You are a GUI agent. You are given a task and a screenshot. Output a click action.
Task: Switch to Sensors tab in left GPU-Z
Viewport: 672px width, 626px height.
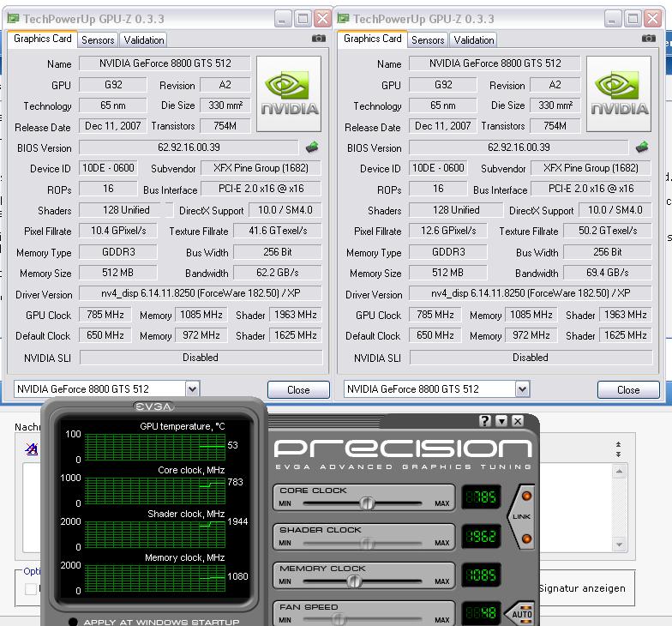coord(98,39)
